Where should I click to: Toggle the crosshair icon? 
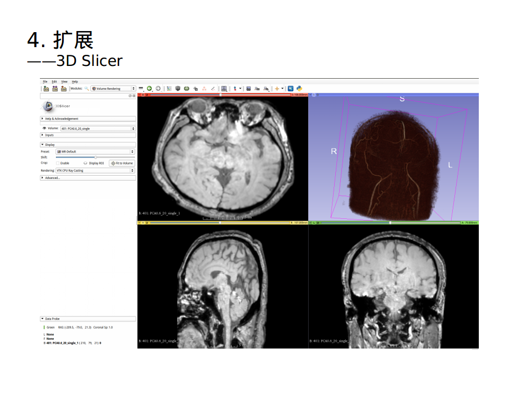click(x=277, y=89)
